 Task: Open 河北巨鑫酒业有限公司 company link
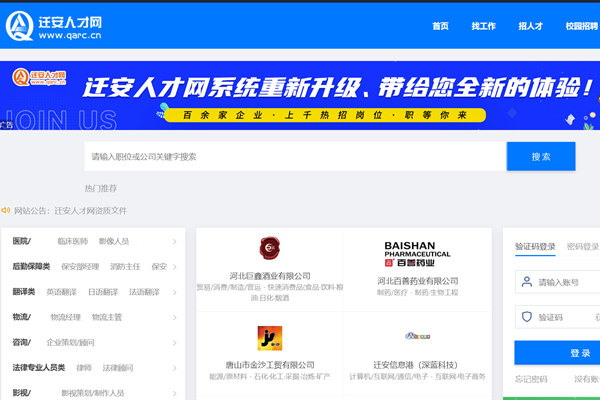coord(270,276)
